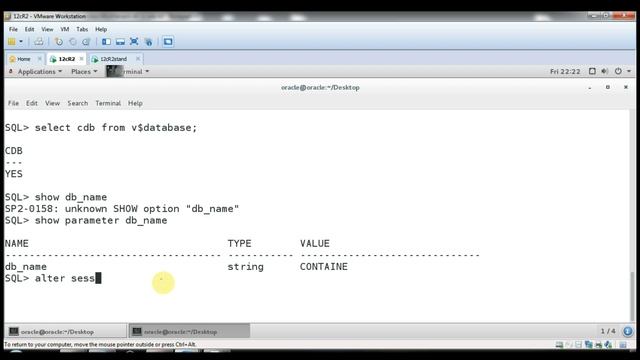The height and width of the screenshot is (360, 640).
Task: Open VMware File menu
Action: (x=13, y=29)
